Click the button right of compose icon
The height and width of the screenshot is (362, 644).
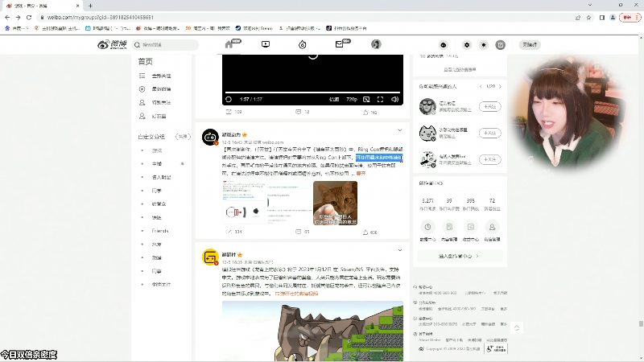[530, 45]
